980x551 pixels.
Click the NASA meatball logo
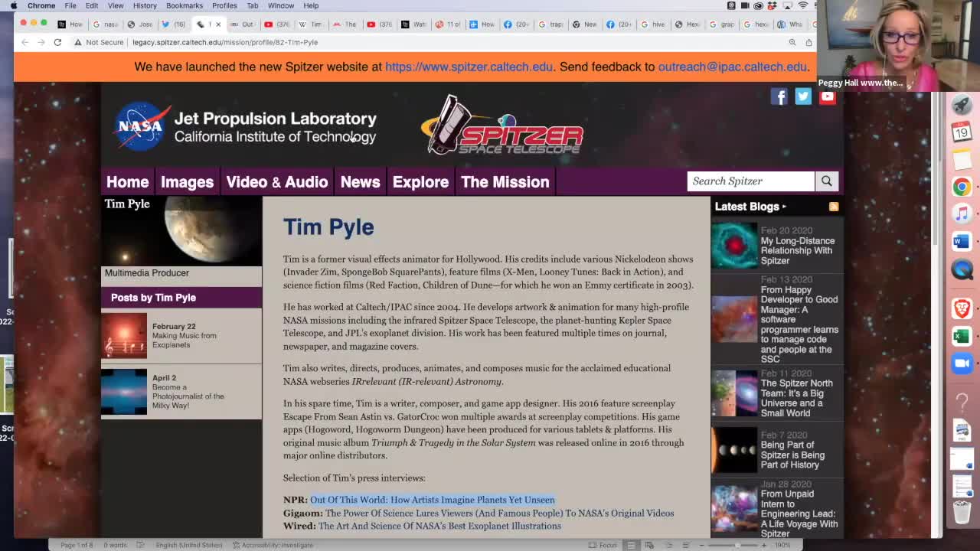pos(142,126)
